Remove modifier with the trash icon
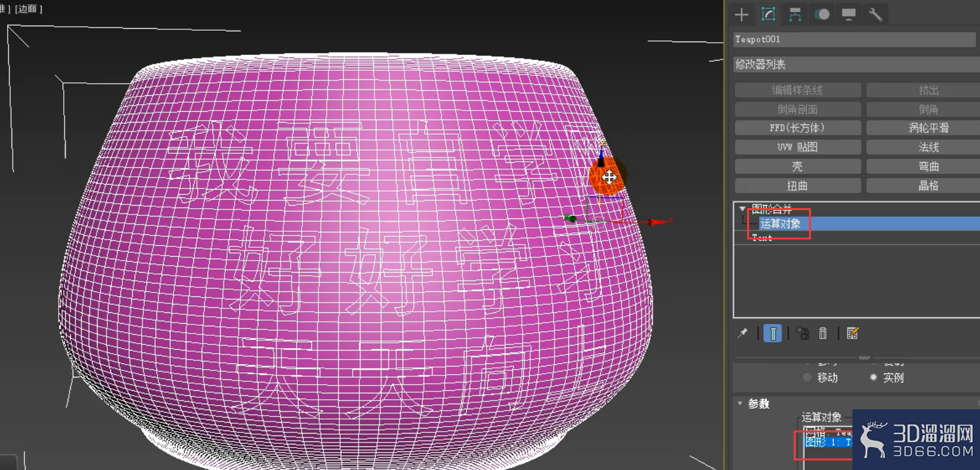Viewport: 980px width, 470px height. [x=823, y=333]
